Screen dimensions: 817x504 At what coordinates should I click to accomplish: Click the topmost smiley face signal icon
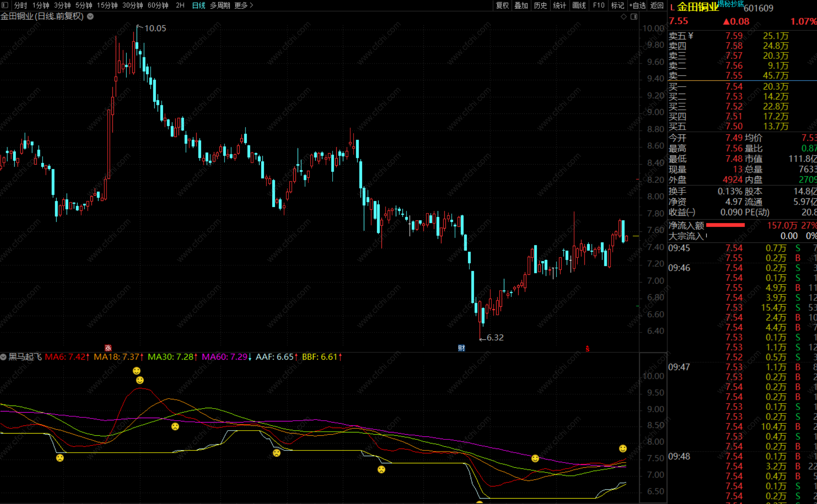tap(137, 371)
